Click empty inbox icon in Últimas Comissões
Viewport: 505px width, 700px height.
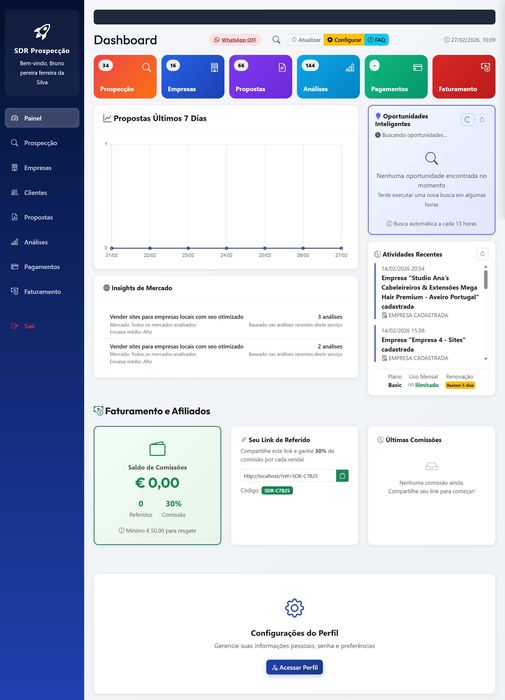point(431,467)
